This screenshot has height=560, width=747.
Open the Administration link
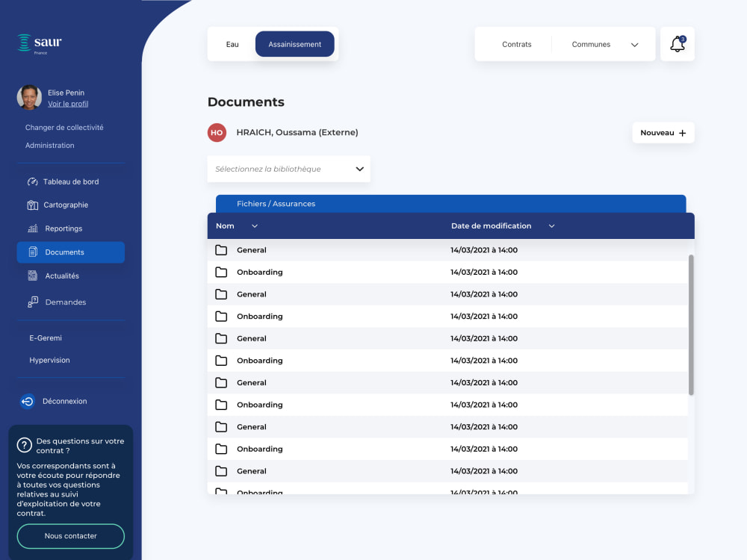[49, 146]
